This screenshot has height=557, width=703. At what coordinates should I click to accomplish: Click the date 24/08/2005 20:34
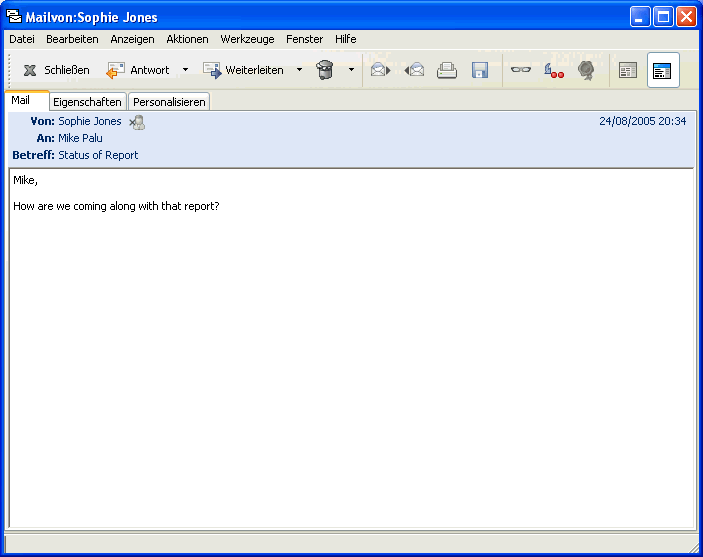pos(642,121)
